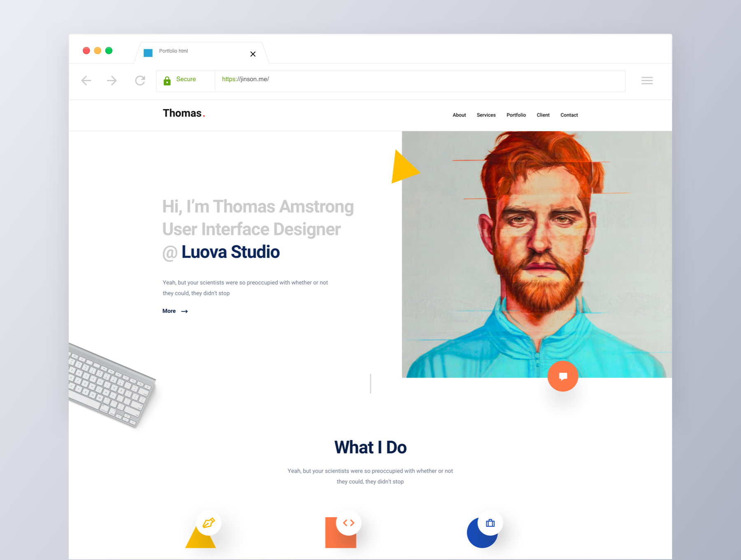741x560 pixels.
Task: Click the pen tool design service icon
Action: click(x=209, y=523)
